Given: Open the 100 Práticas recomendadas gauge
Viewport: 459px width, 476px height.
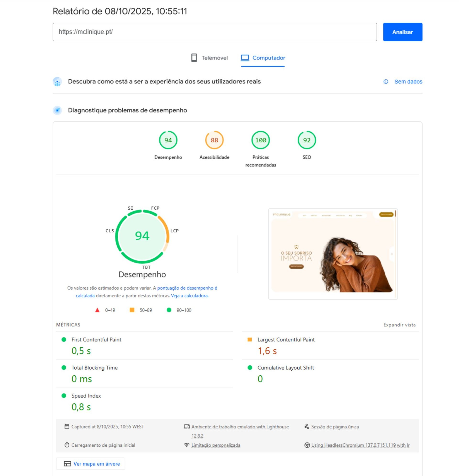Looking at the screenshot, I should pyautogui.click(x=261, y=140).
